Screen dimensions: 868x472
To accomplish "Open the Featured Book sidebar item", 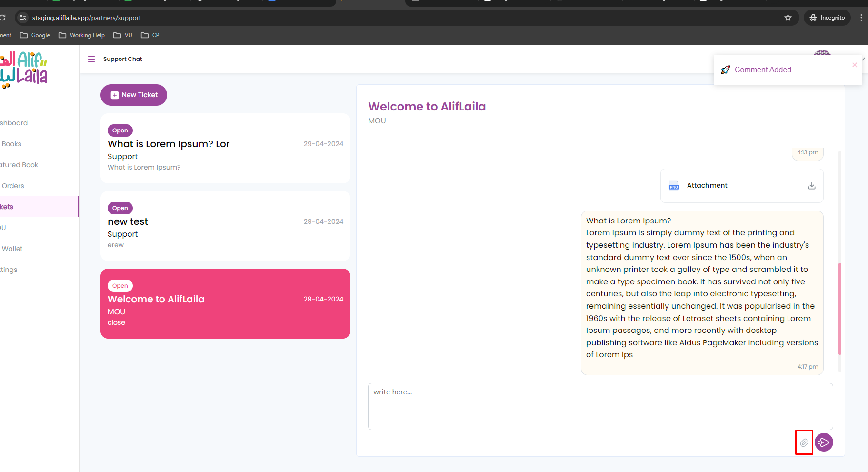I will point(19,165).
